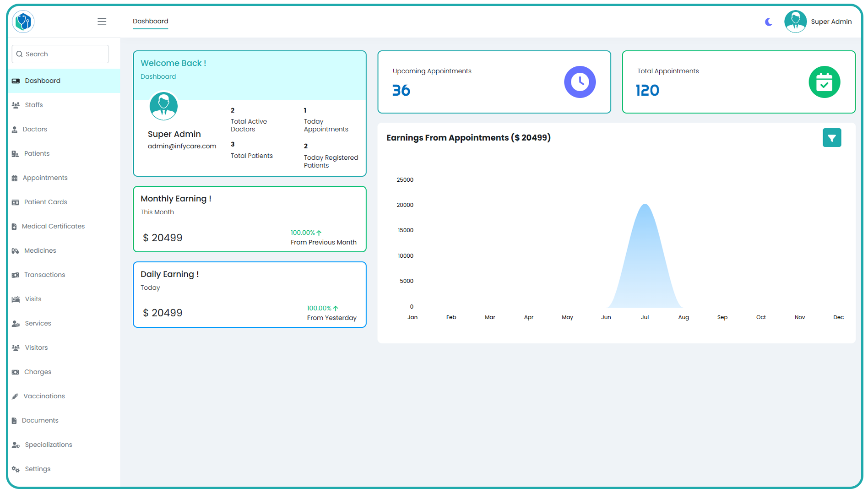Click the Documents file icon

14,421
